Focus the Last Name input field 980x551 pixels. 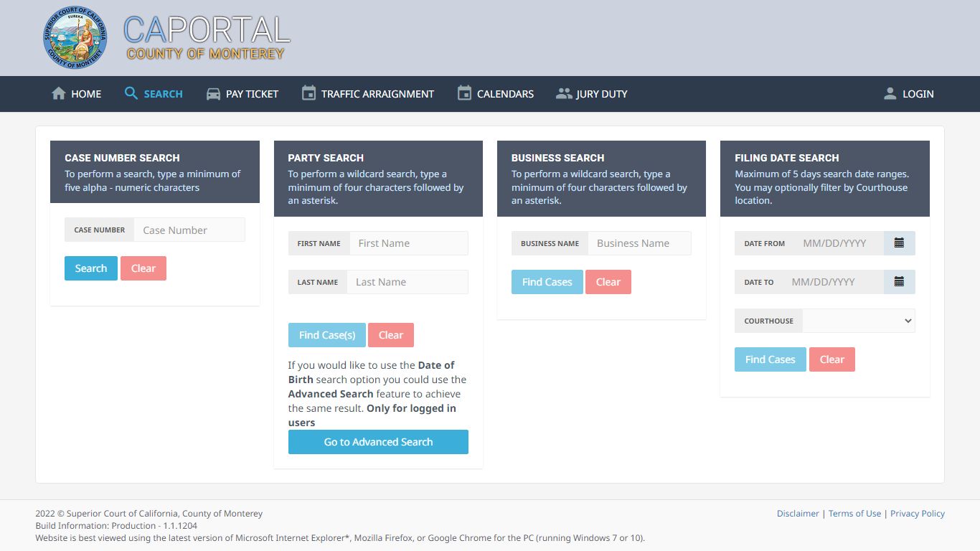[407, 282]
